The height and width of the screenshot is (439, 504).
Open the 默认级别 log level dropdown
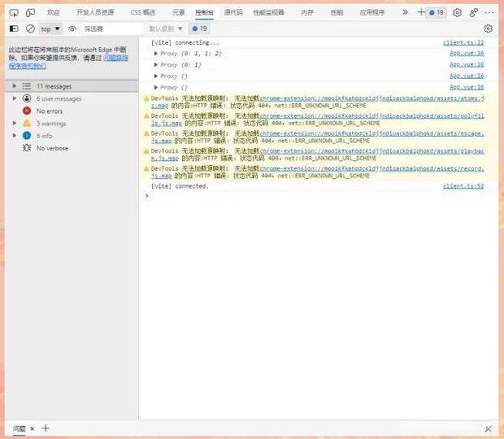(166, 29)
